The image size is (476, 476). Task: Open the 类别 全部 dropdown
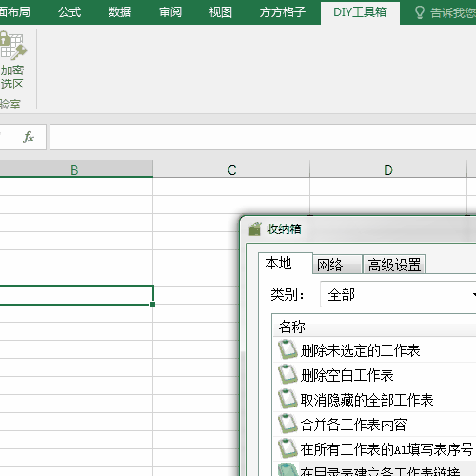point(398,294)
